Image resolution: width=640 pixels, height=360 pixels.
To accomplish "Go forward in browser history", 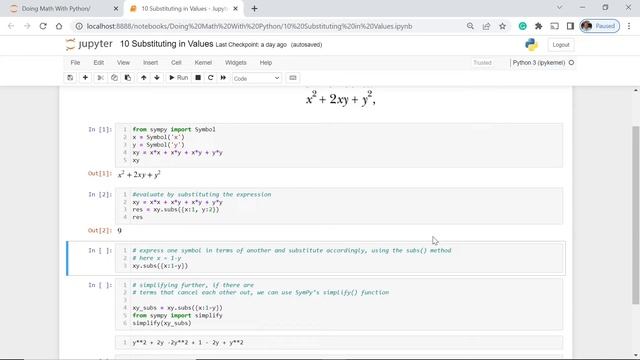I will (27, 26).
